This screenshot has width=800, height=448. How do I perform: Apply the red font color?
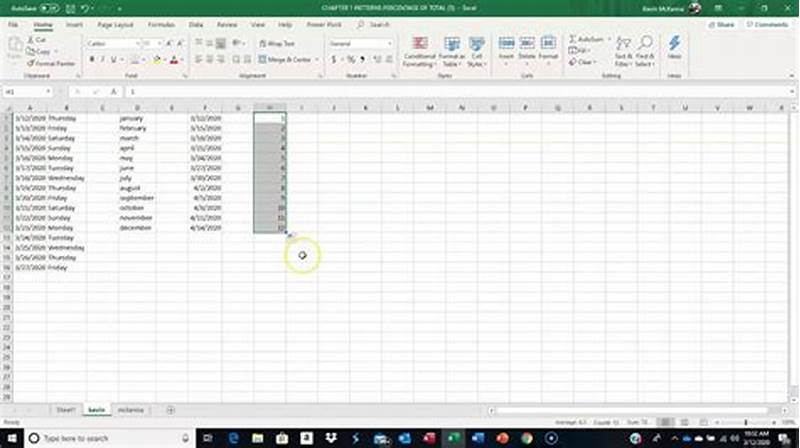(174, 60)
